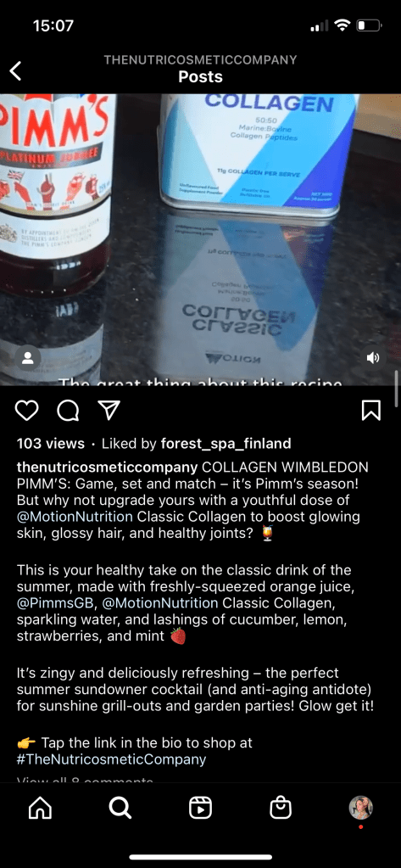Click the scrollbar indicator at right edge
This screenshot has width=401, height=868.
coord(396,389)
